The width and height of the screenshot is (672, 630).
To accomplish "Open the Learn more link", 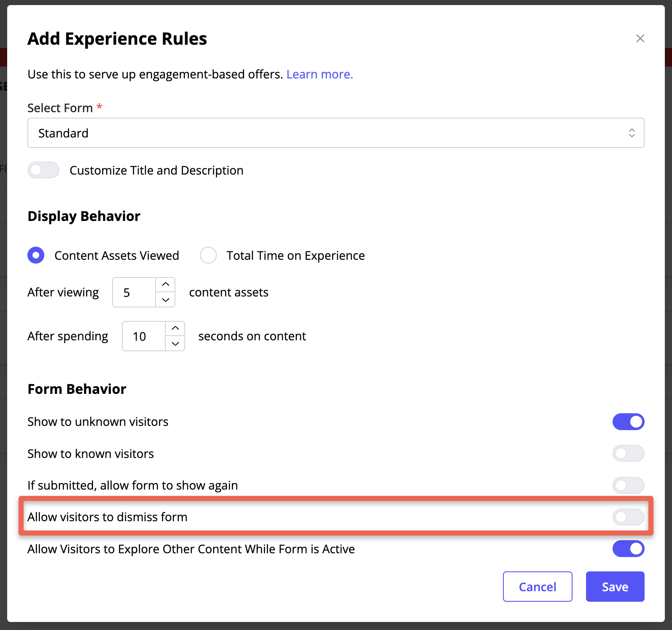I will (320, 74).
